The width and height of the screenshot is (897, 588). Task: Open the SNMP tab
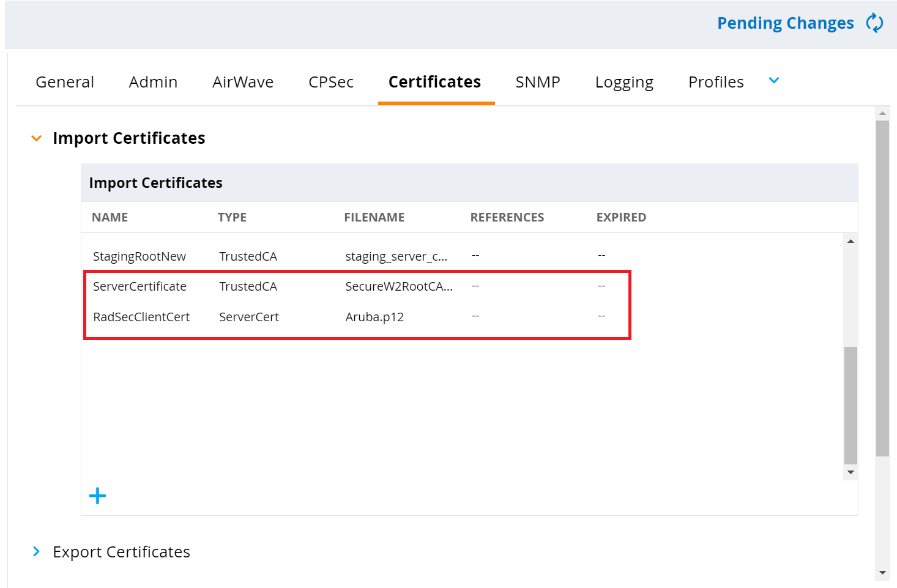[538, 82]
